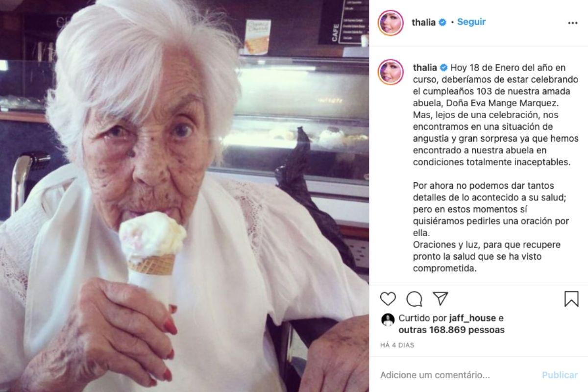
Task: Save the post with the bookmark icon
Action: click(571, 298)
